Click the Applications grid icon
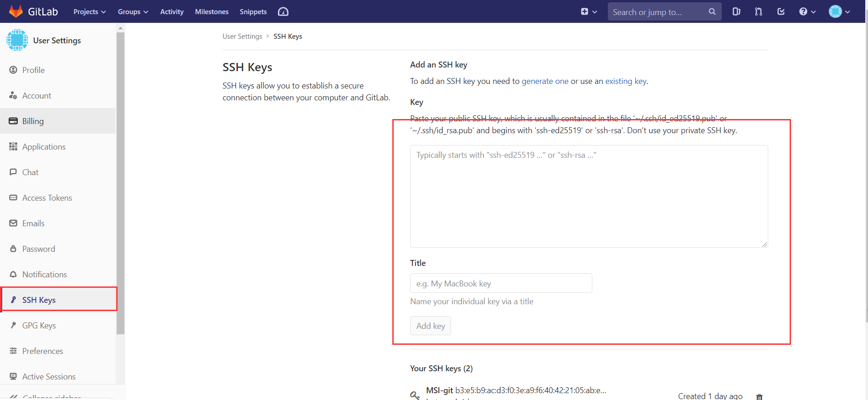This screenshot has width=868, height=400. click(x=13, y=146)
